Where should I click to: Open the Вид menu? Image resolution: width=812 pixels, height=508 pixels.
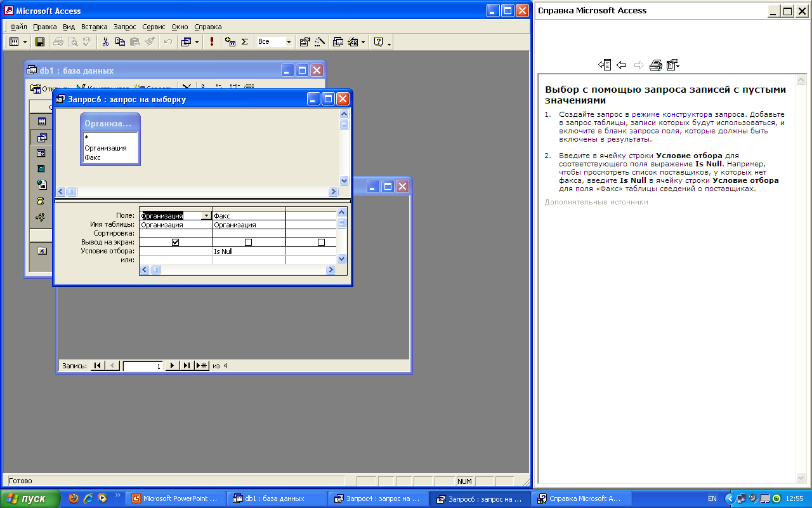click(69, 27)
